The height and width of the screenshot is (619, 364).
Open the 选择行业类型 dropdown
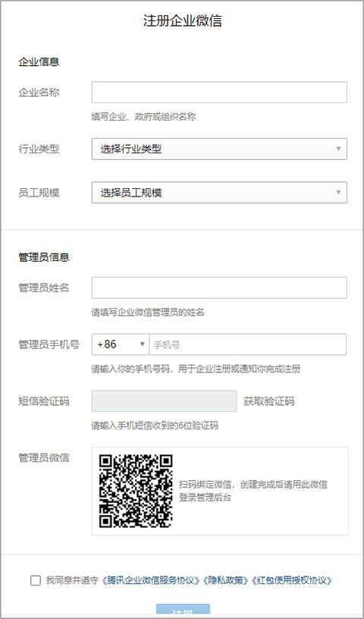(219, 149)
